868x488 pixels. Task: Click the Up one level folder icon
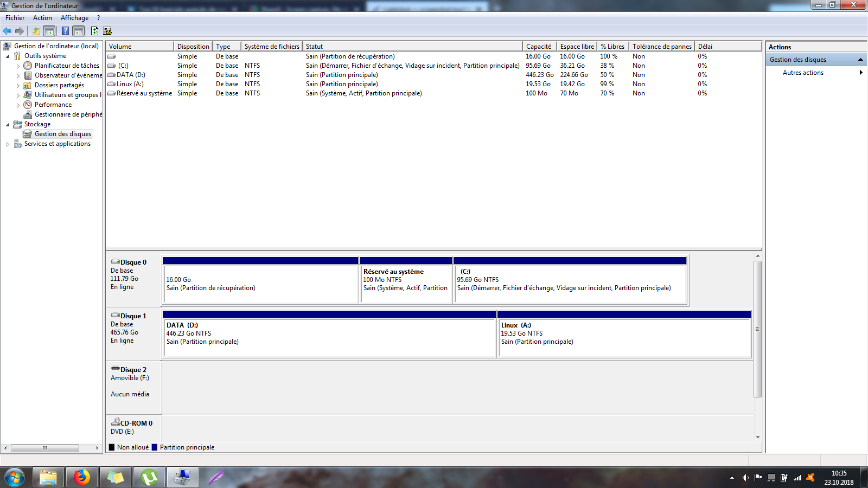[36, 31]
